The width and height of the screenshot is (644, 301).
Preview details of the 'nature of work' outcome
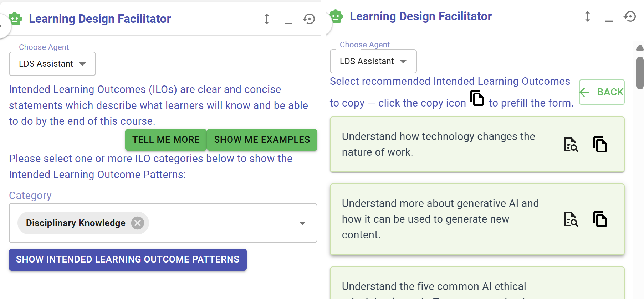pos(571,144)
